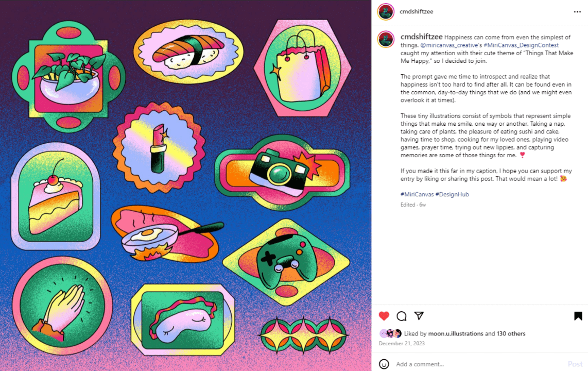Open the #MiriCanvas hashtag link
Screen dimensions: 588x371
pos(417,194)
